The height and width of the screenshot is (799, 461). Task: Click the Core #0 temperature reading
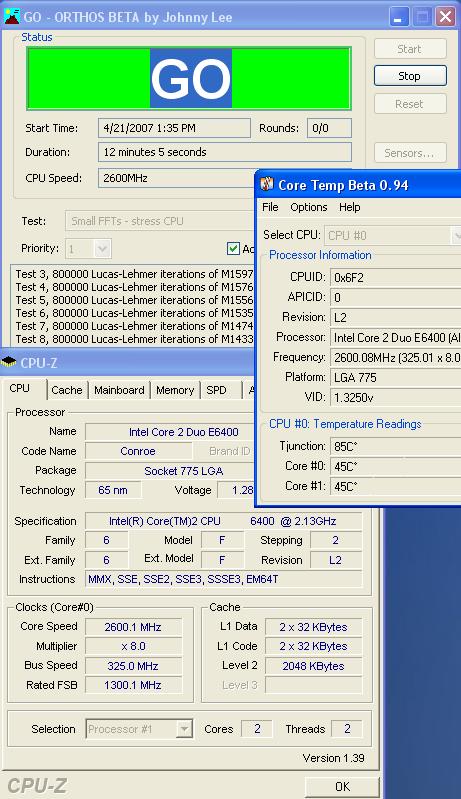[x=395, y=467]
